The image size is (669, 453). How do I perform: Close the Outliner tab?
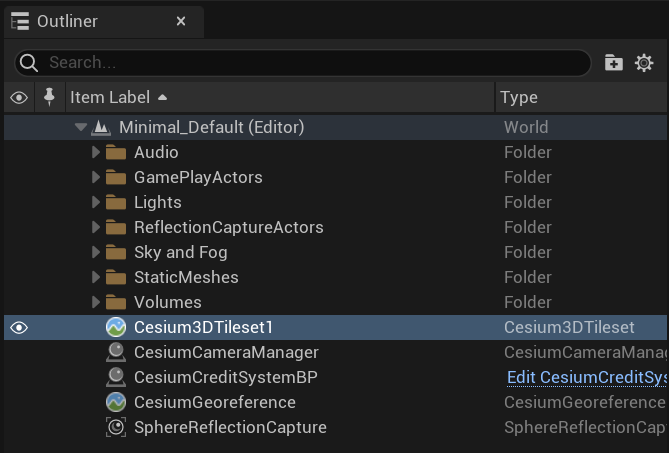(x=181, y=21)
